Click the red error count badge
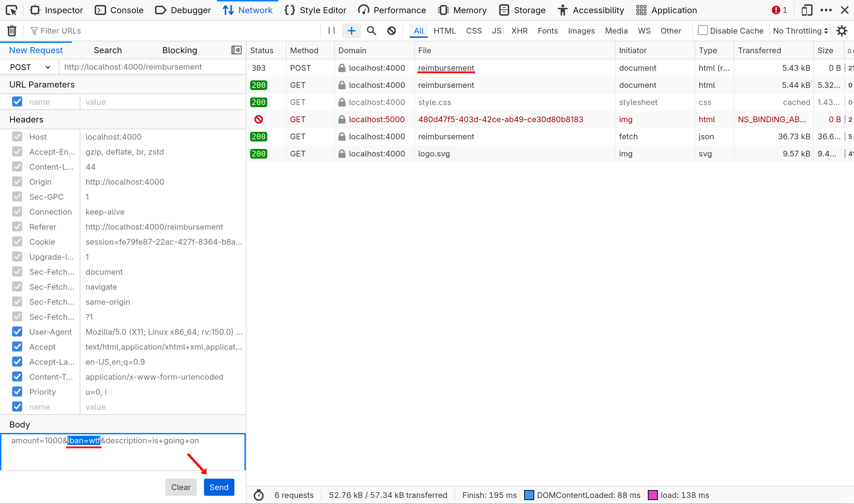 click(779, 10)
